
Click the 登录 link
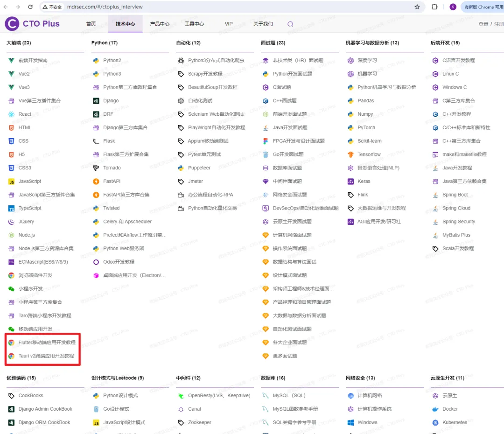(x=483, y=24)
